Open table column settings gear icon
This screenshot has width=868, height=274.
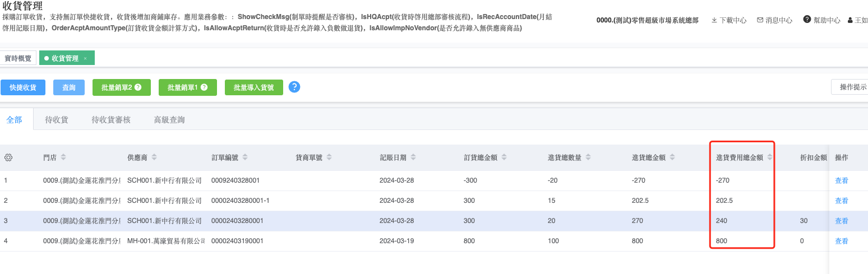tap(8, 158)
